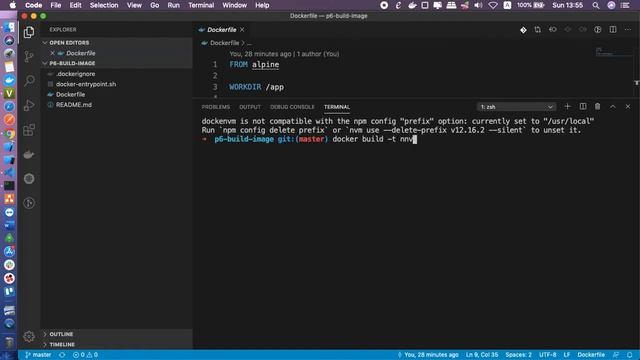Split the editor to the right
Screen dimensions: 640x360
[613, 30]
